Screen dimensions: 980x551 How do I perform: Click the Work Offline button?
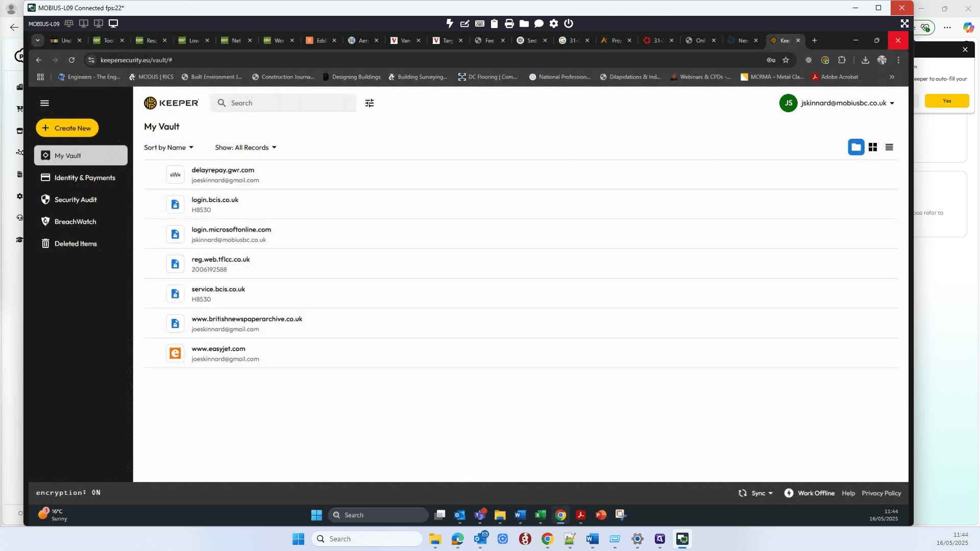click(x=810, y=493)
